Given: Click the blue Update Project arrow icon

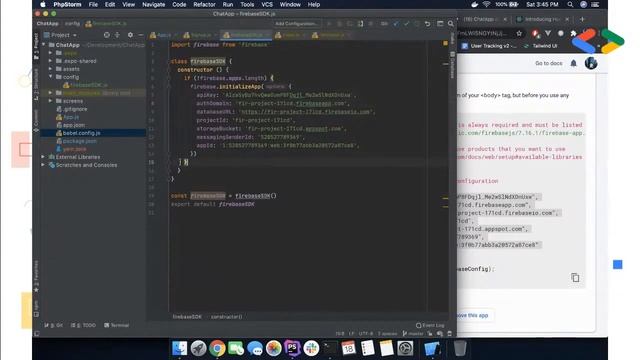Looking at the screenshot, I should pyautogui.click(x=395, y=24).
